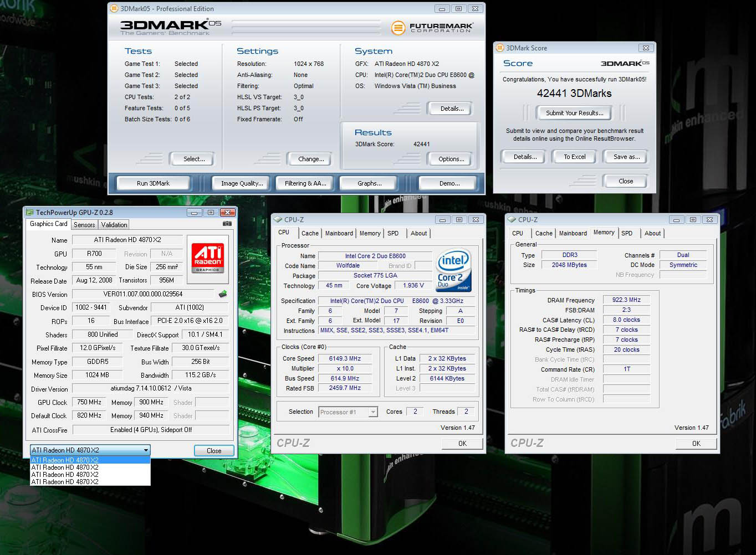Open the About tab in right CPU-Z

click(652, 234)
